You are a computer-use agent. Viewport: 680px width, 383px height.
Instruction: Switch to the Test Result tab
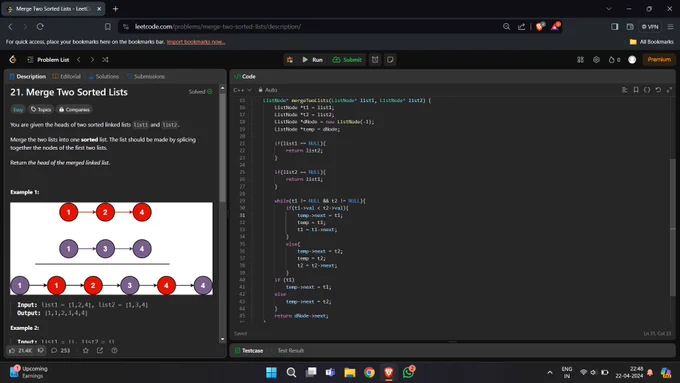click(291, 350)
